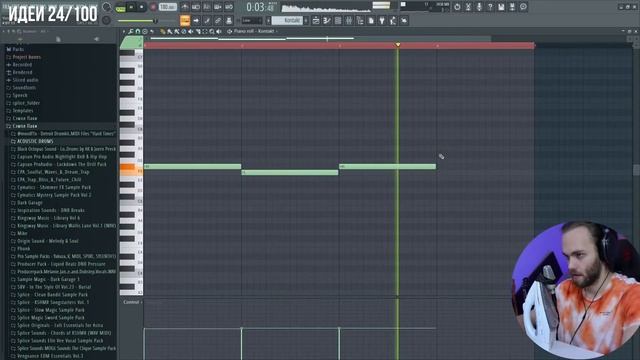This screenshot has width=640, height=360.
Task: Toggle the piano roll magnet snap icon
Action: [138, 31]
